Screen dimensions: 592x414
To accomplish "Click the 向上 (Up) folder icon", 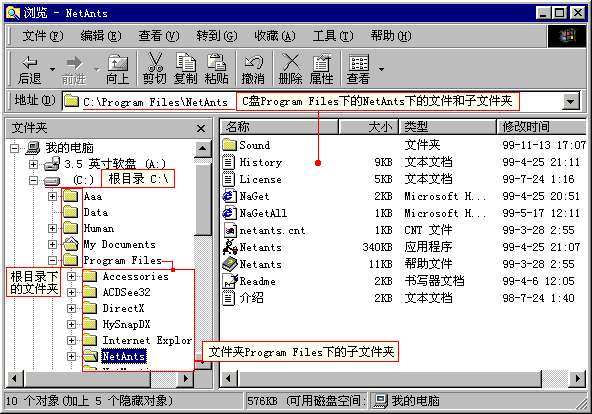I will tap(118, 63).
